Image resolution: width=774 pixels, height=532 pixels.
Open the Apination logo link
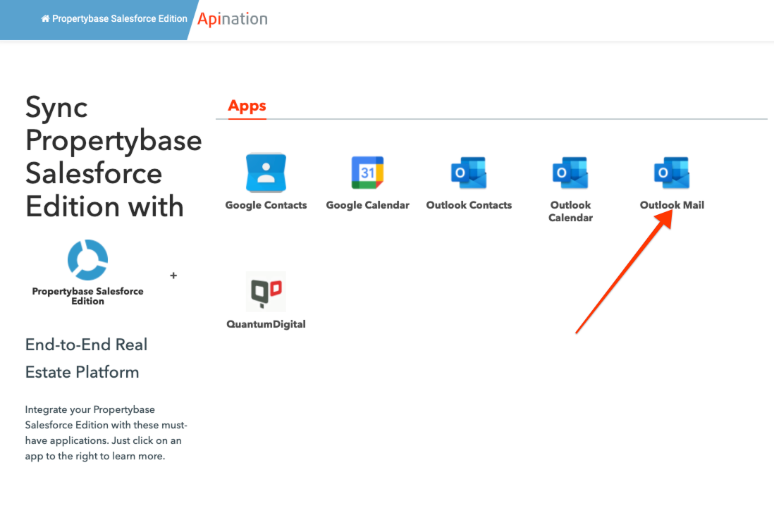[233, 19]
